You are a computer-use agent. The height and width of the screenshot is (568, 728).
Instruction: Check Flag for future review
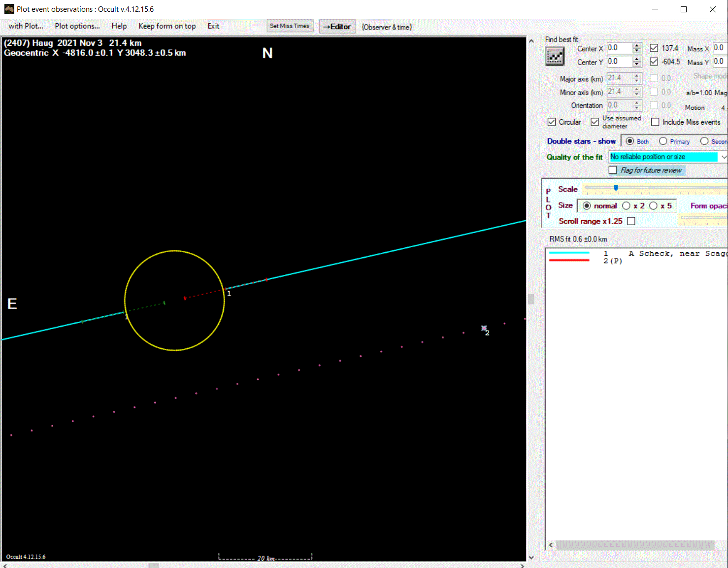click(x=613, y=170)
